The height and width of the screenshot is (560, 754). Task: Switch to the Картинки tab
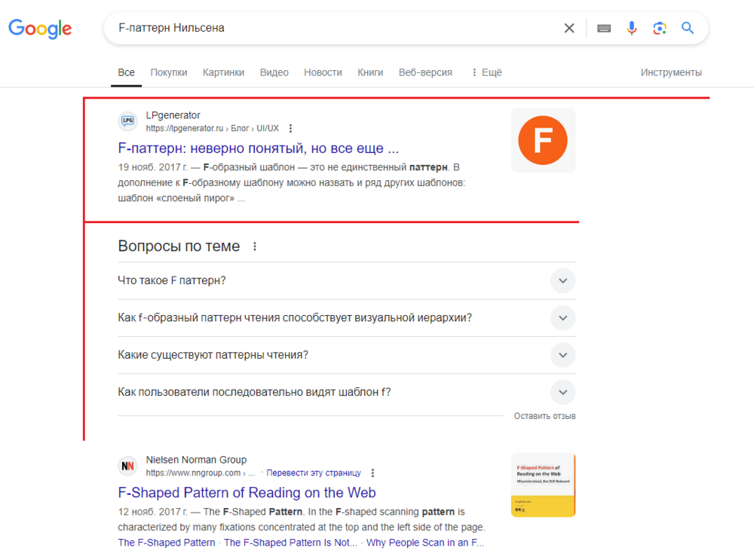[223, 72]
